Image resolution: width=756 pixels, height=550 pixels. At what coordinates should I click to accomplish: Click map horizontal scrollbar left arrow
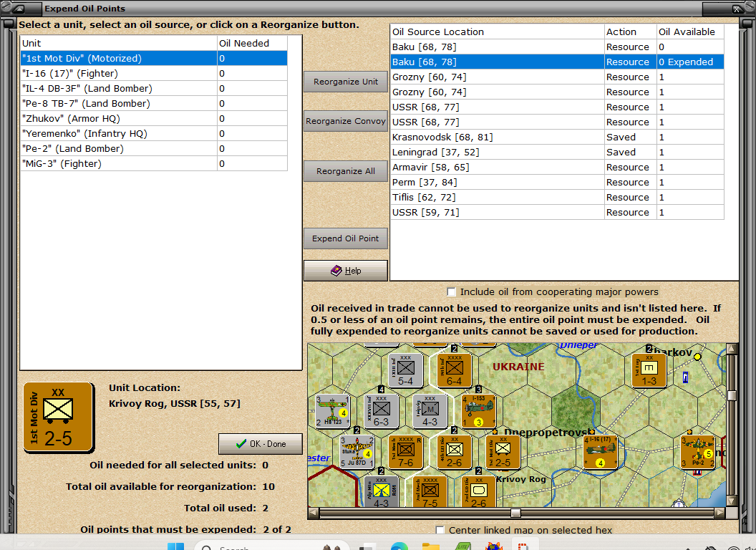[x=314, y=513]
